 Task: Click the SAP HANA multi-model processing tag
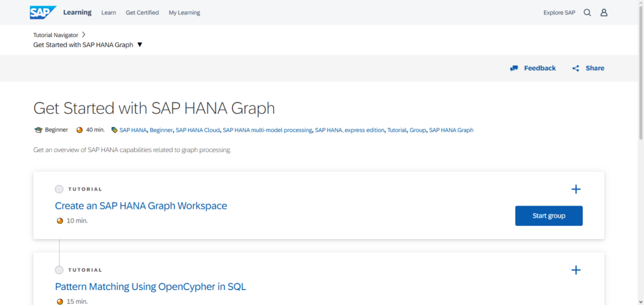click(x=267, y=130)
